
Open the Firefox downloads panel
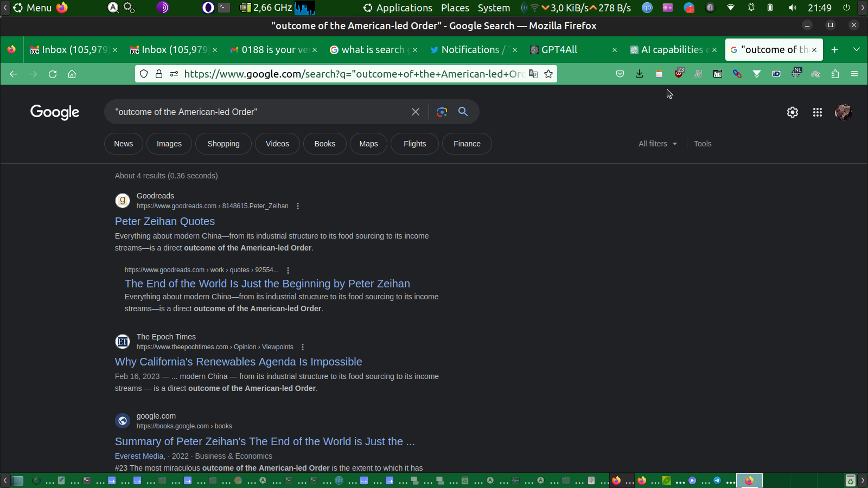tap(640, 74)
